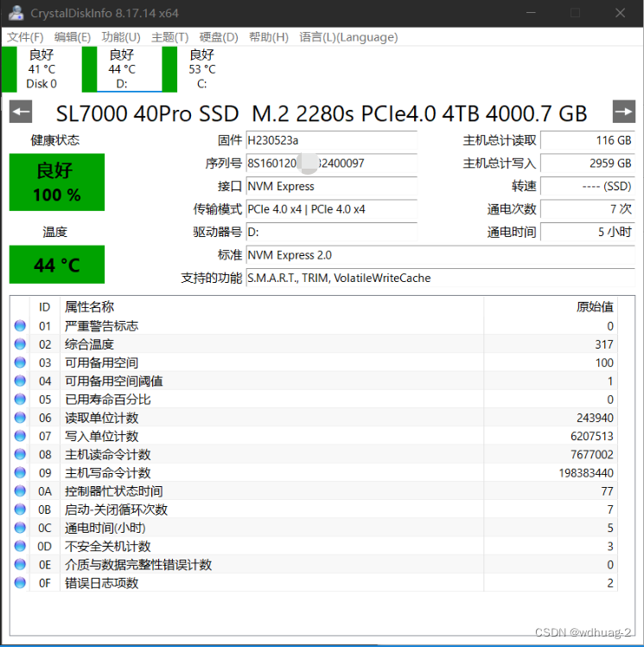Select raw value 7677002 in table

592,454
